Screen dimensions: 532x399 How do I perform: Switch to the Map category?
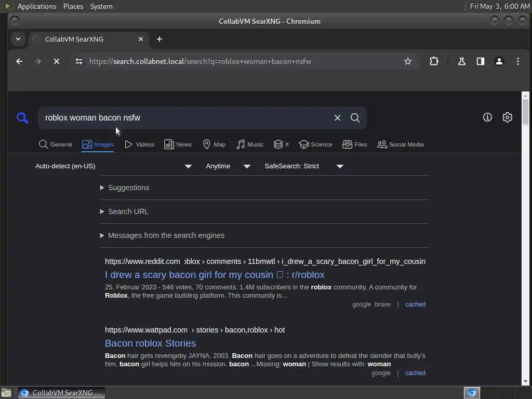coord(214,144)
